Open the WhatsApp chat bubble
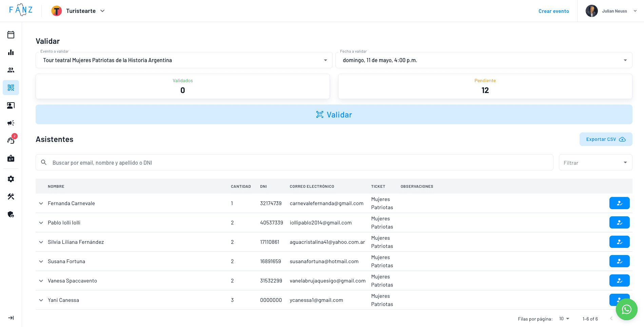Image resolution: width=644 pixels, height=327 pixels. [626, 309]
